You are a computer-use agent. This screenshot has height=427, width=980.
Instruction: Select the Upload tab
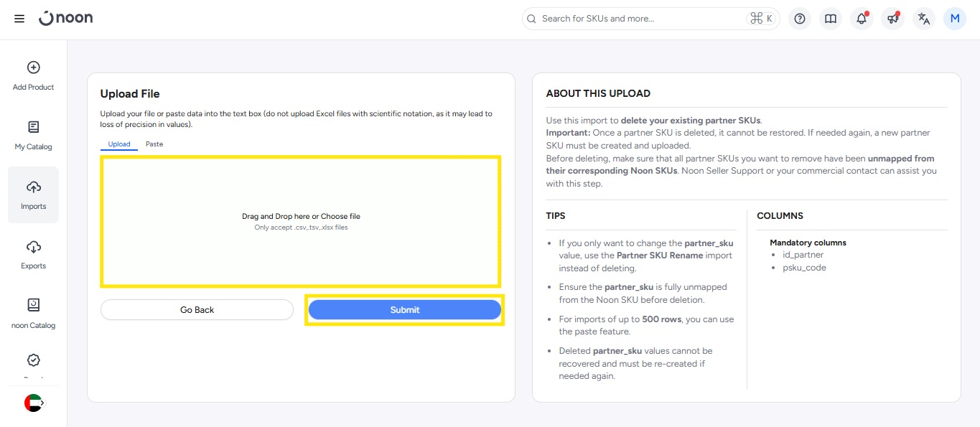119,144
